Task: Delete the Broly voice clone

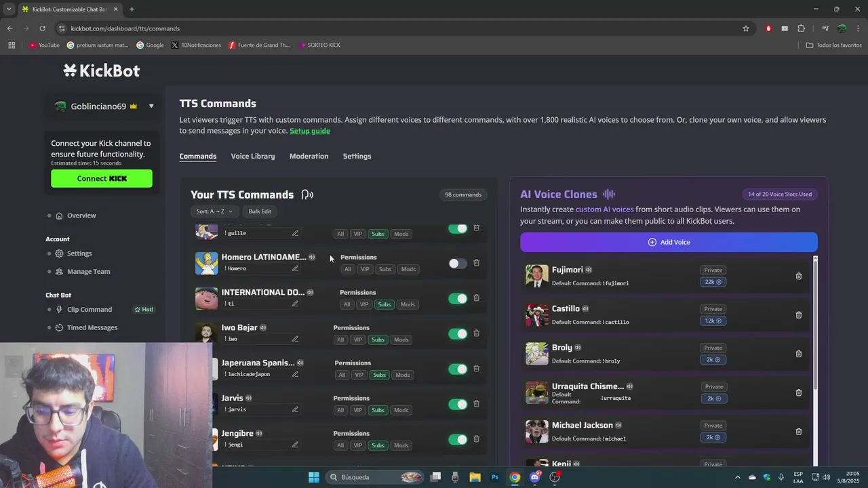Action: [x=798, y=354]
